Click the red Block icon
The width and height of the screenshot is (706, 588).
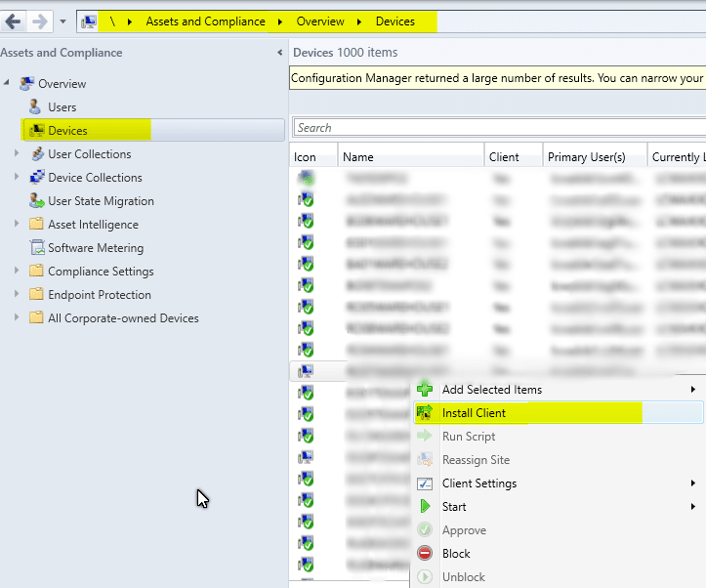click(425, 553)
